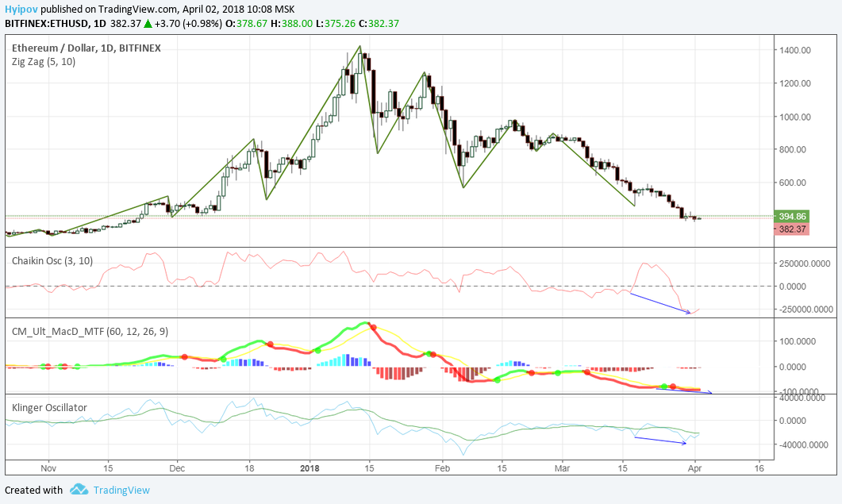Click the Feb label on time axis

pyautogui.click(x=443, y=468)
